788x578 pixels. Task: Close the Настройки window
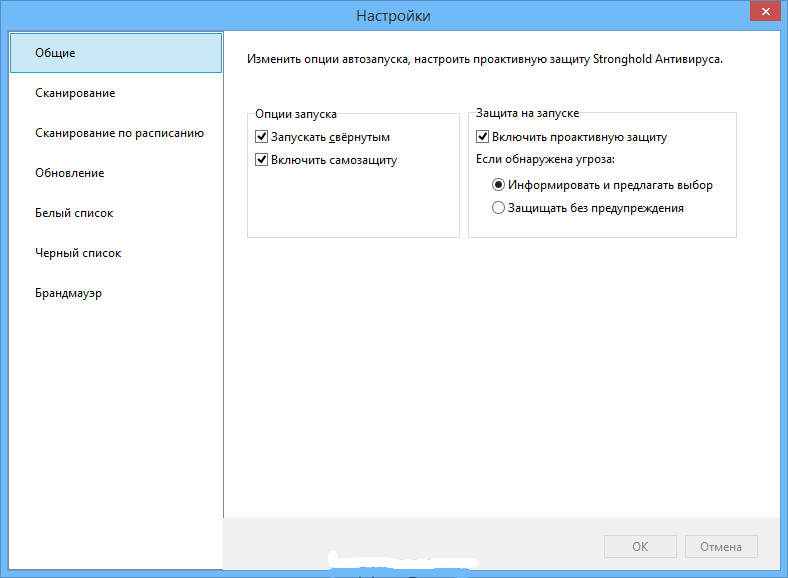(765, 11)
